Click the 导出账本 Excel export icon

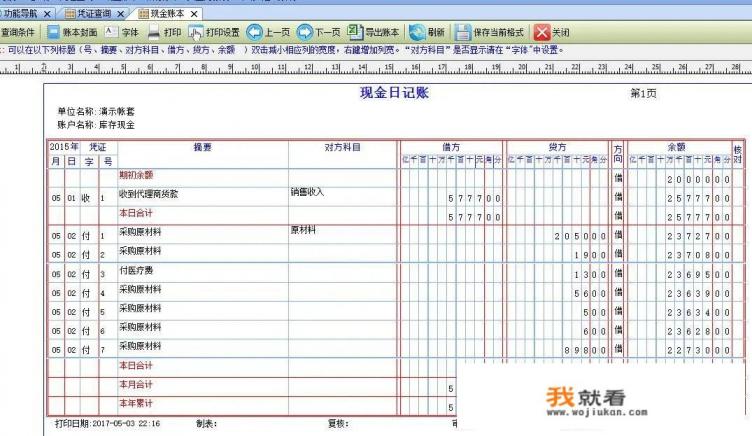coord(355,32)
